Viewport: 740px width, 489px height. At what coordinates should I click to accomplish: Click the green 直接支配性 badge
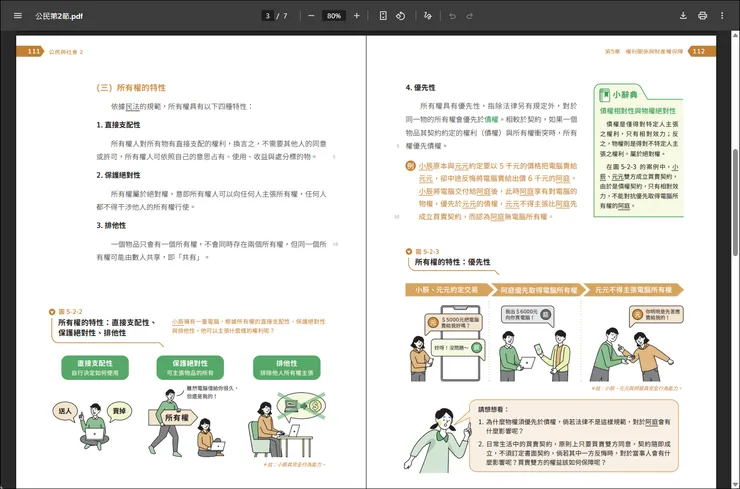(x=95, y=367)
